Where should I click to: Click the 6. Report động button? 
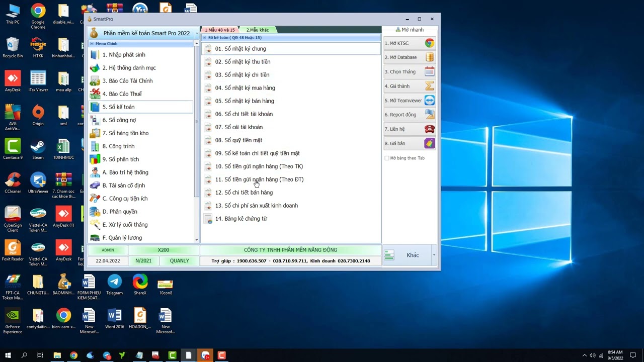pos(410,115)
